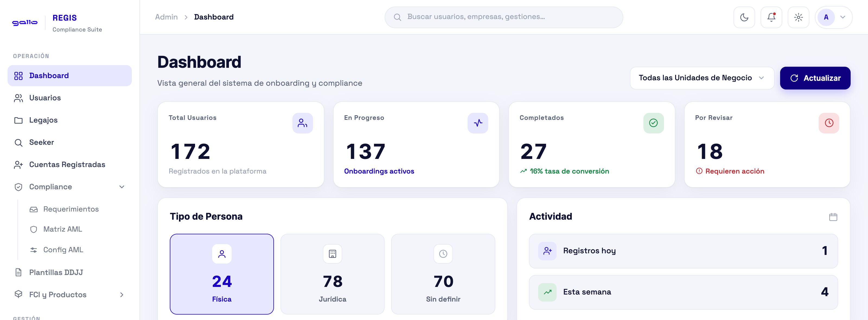Toggle dark mode with moon icon
This screenshot has height=320, width=868.
coord(744,17)
